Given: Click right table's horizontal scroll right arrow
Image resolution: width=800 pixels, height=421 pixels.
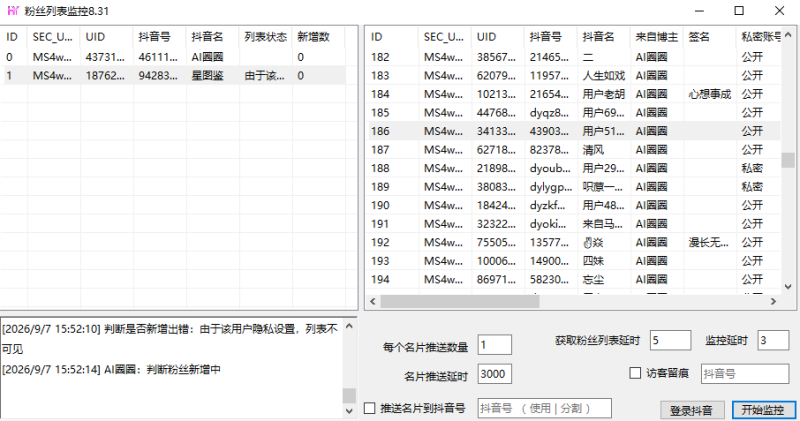Looking at the screenshot, I should (773, 302).
